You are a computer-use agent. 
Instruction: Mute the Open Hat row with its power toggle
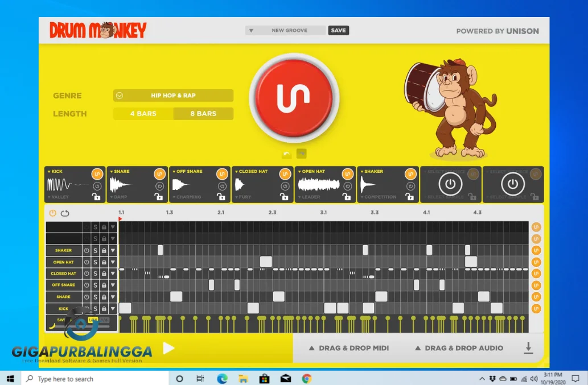click(87, 262)
